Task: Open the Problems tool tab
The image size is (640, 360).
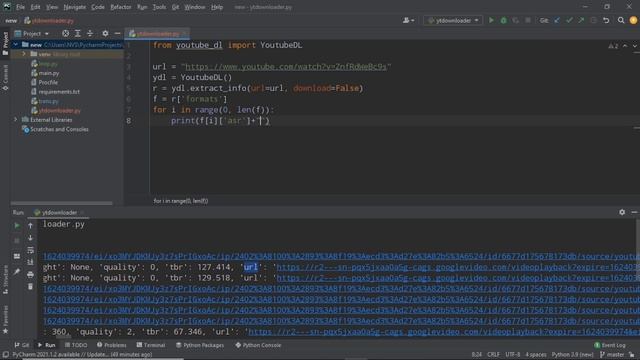Action: (111, 345)
